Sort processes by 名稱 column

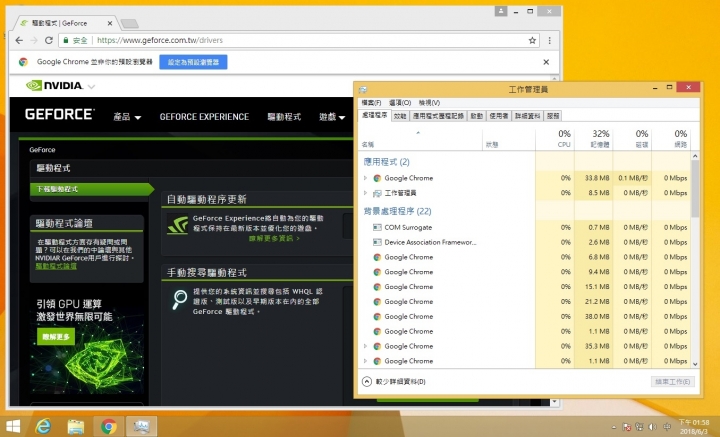click(418, 139)
